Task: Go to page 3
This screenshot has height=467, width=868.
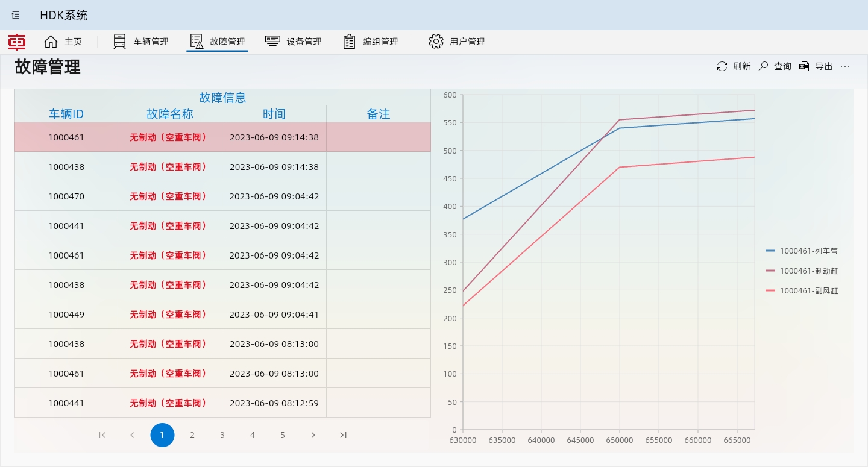Action: tap(222, 435)
